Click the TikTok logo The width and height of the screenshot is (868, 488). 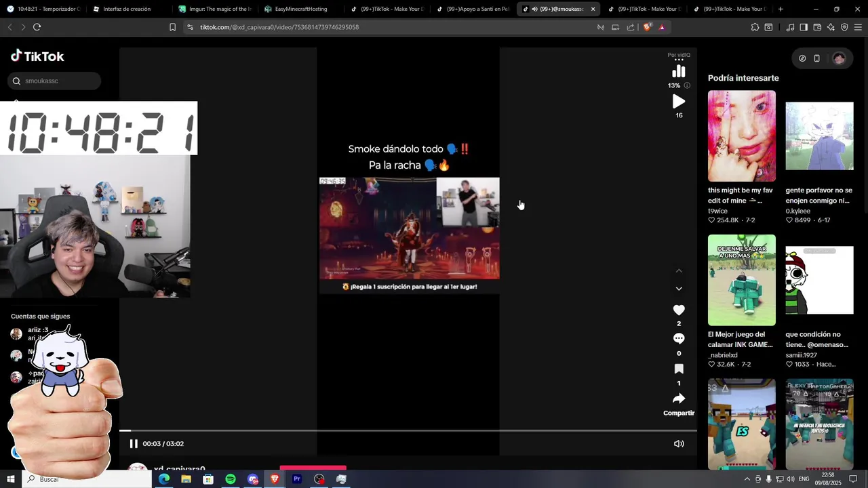pos(37,56)
